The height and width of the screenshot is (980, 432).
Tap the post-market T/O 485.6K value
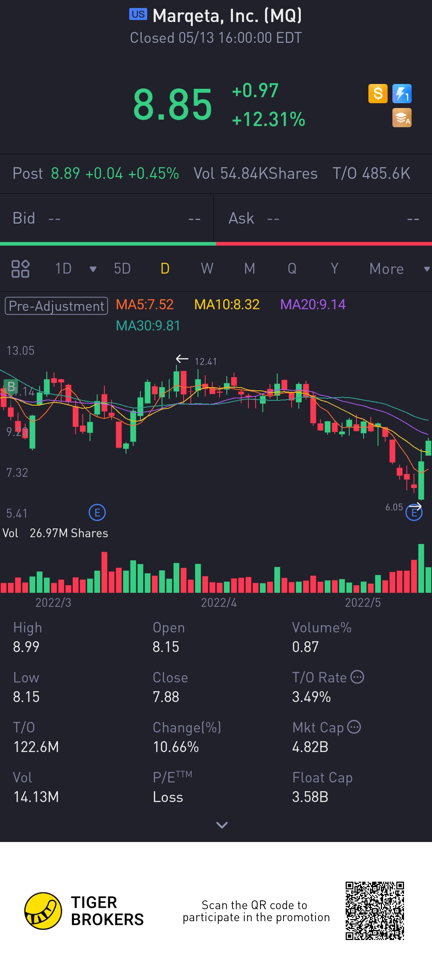tap(372, 174)
